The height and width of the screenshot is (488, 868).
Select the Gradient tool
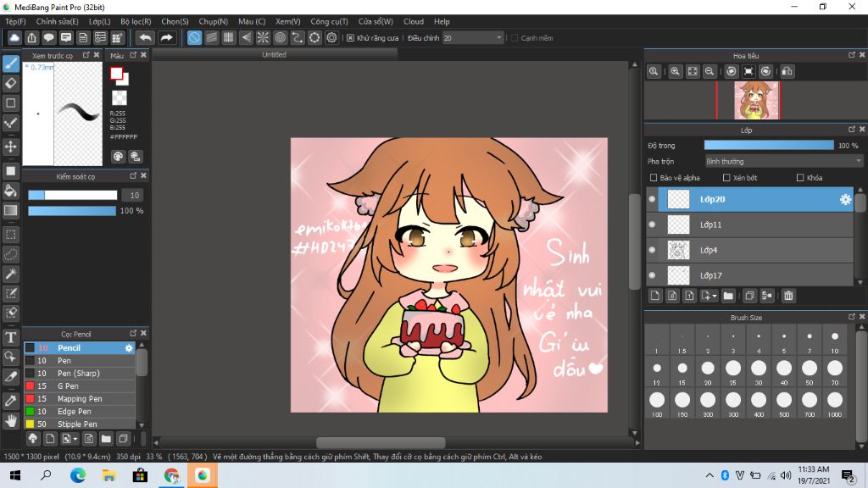coord(10,210)
